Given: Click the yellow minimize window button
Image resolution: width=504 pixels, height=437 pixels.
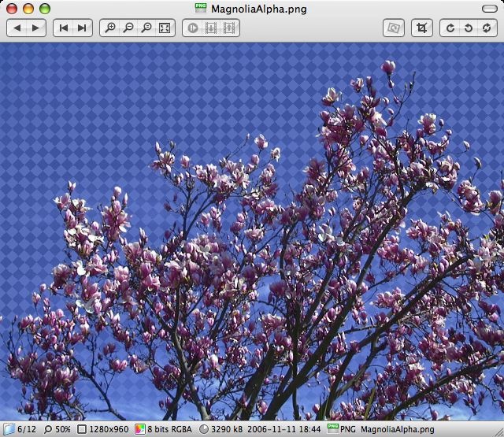Looking at the screenshot, I should pyautogui.click(x=28, y=9).
